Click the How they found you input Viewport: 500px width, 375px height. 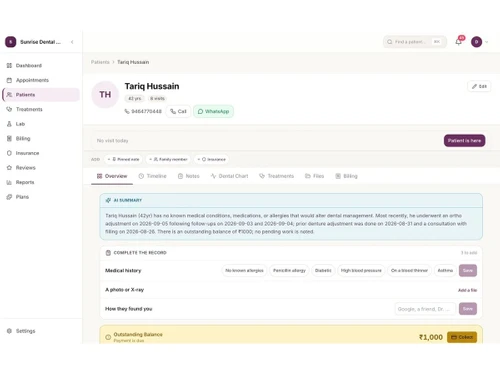425,309
